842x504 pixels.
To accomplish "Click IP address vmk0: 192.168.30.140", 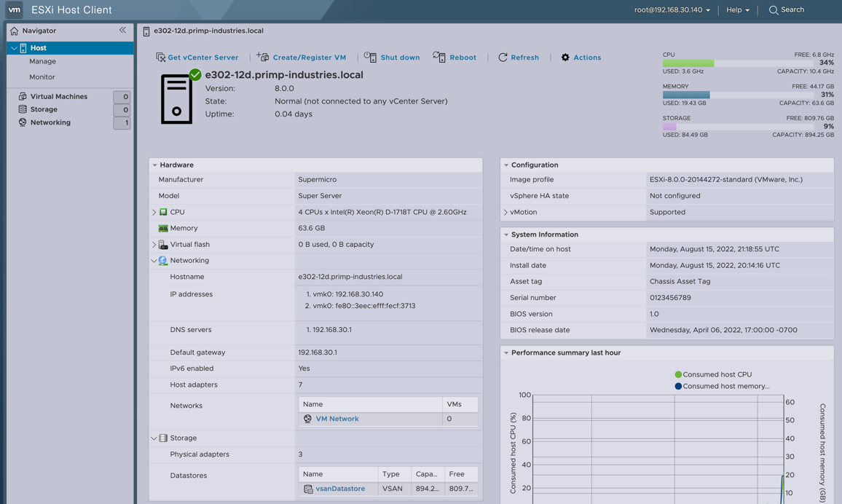I will [348, 294].
